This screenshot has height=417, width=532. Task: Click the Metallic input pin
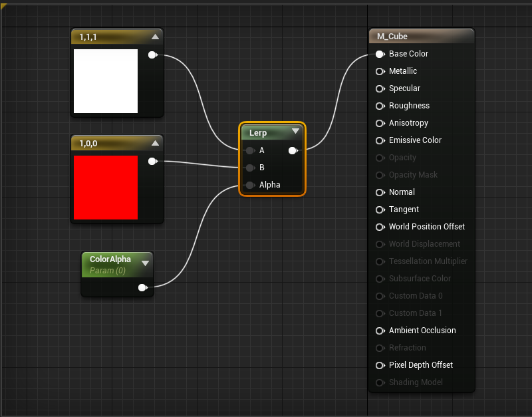[x=380, y=71]
